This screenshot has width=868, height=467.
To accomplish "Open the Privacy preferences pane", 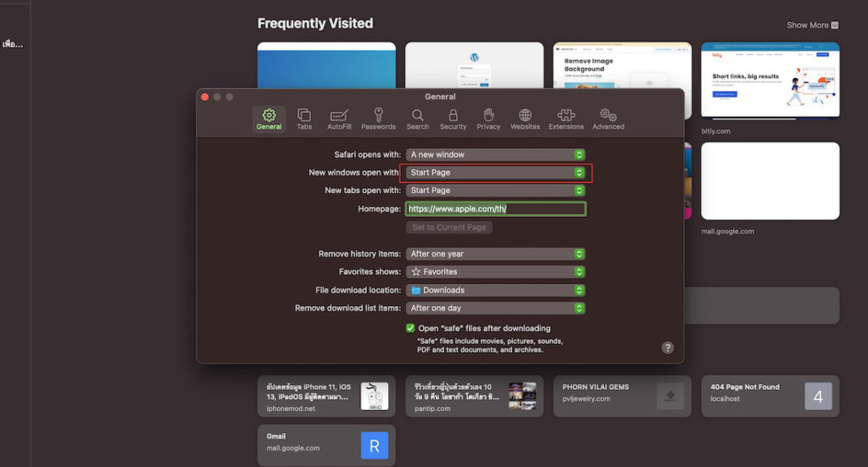I will coord(488,119).
